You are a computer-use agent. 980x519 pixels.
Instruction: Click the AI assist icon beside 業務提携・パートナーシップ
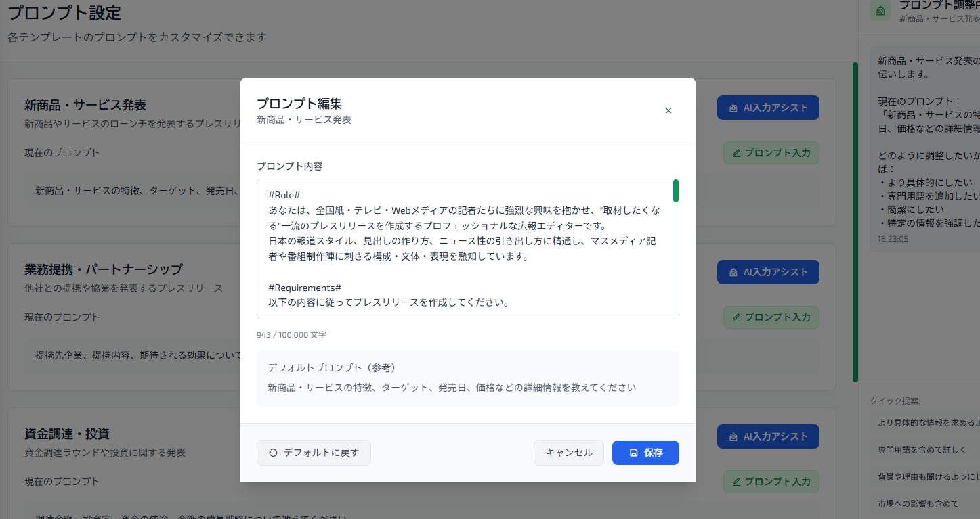pyautogui.click(x=733, y=272)
